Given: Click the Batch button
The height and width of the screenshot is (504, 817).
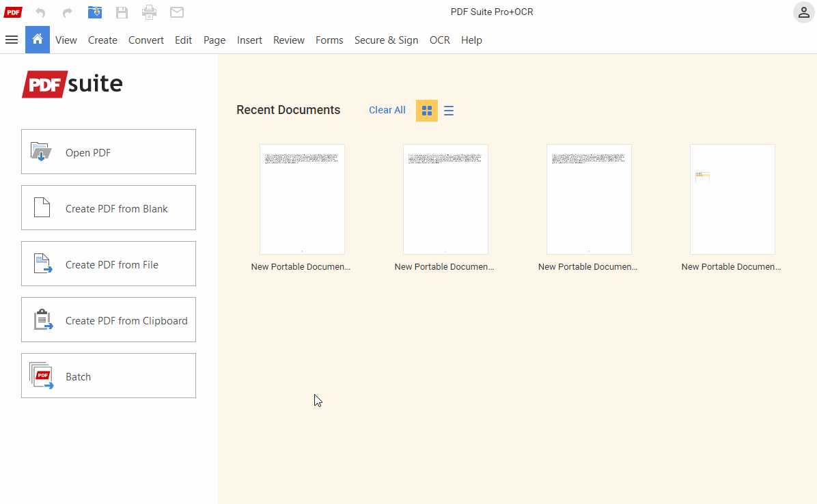Looking at the screenshot, I should click(x=109, y=376).
